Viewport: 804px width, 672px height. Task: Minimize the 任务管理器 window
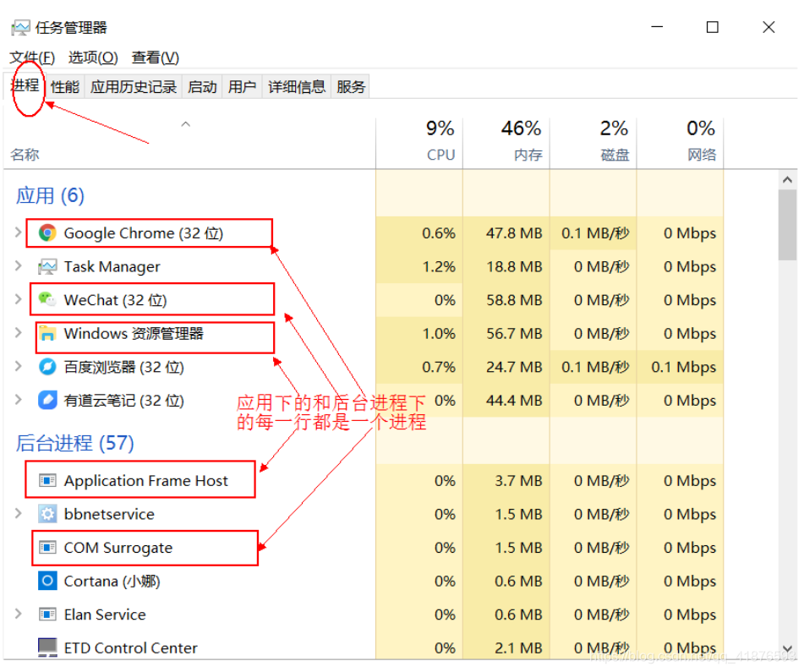pyautogui.click(x=657, y=27)
